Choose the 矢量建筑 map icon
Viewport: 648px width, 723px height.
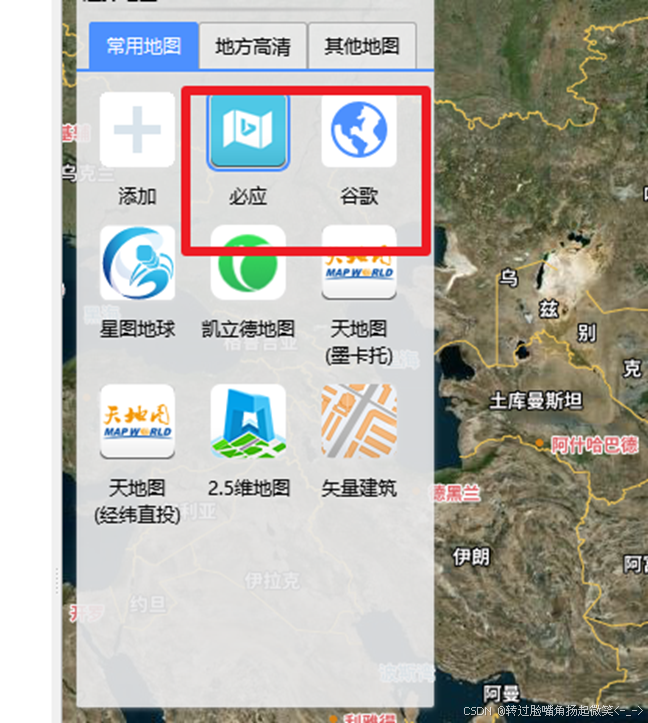[359, 421]
